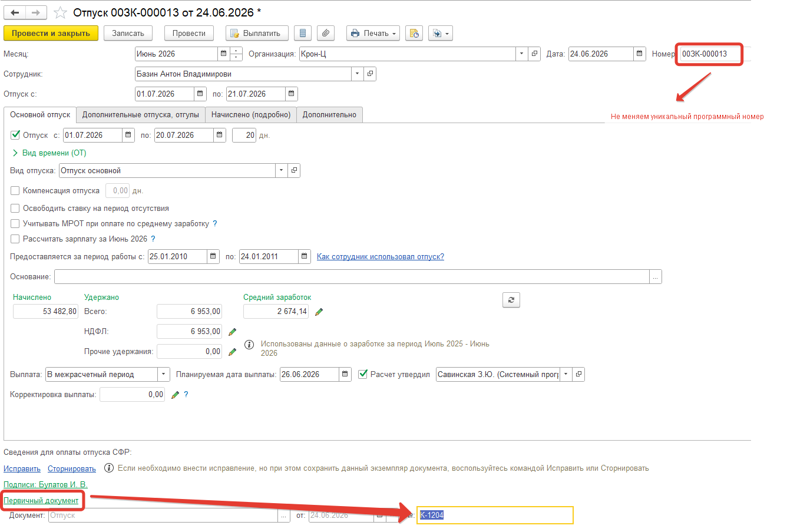Open the Организация Крон-Ц record

click(534, 54)
